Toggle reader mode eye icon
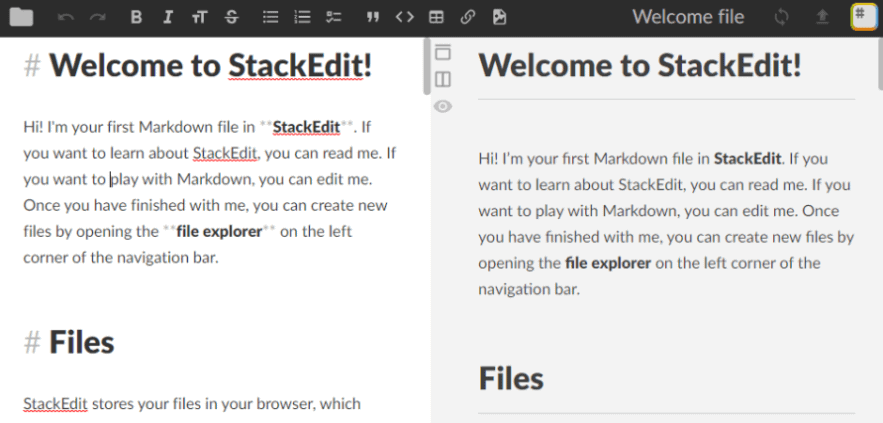Image resolution: width=883 pixels, height=423 pixels. 443,106
